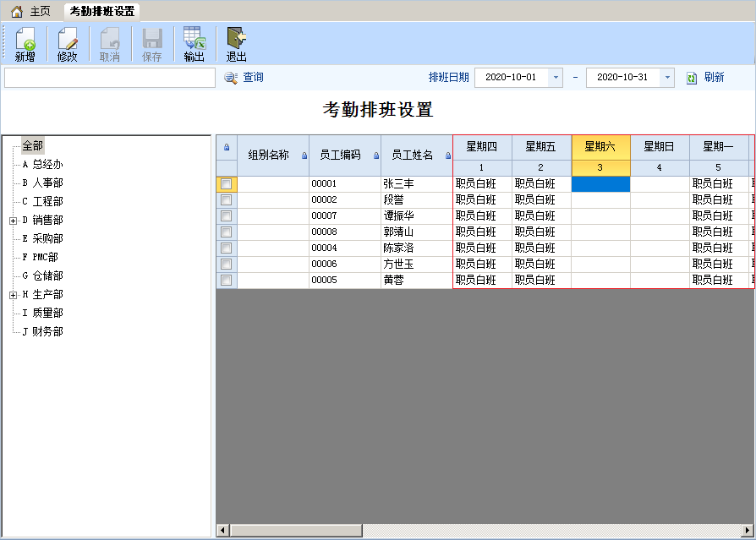Select B 人事部 in the tree
This screenshot has height=540, width=756.
42,183
